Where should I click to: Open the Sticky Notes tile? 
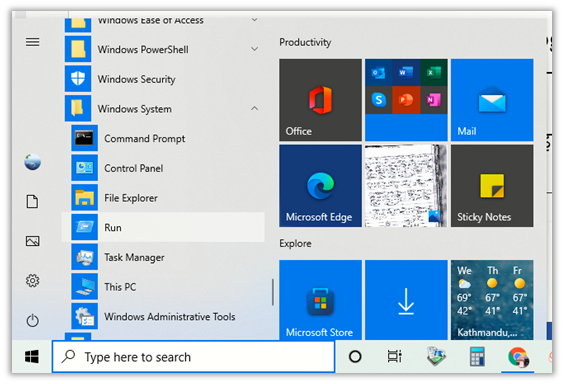(492, 186)
